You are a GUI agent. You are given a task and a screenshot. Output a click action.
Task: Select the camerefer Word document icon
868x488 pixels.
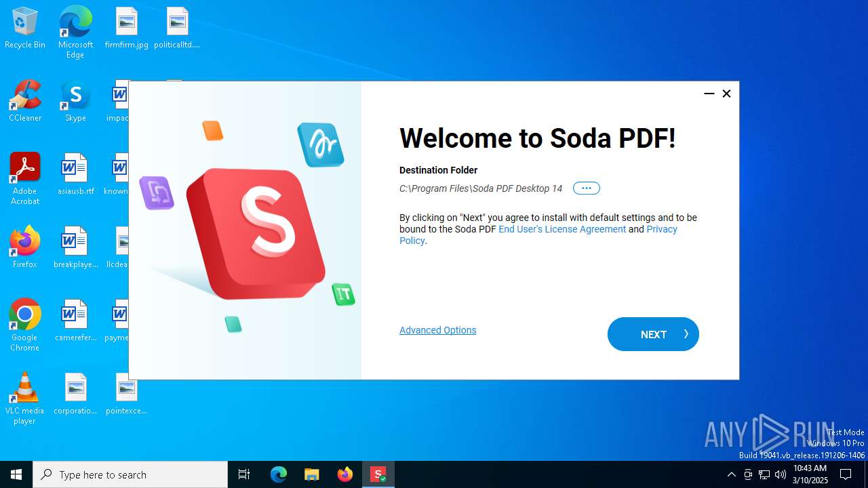(75, 321)
